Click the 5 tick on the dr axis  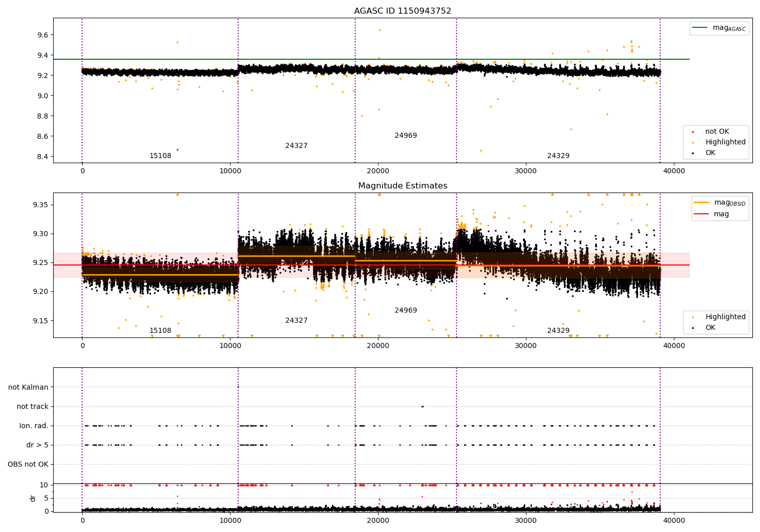46,498
